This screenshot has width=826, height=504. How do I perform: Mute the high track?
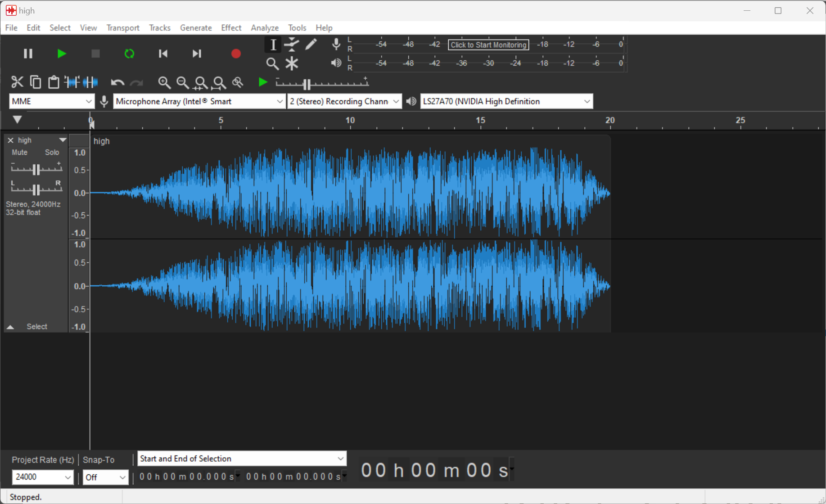19,153
